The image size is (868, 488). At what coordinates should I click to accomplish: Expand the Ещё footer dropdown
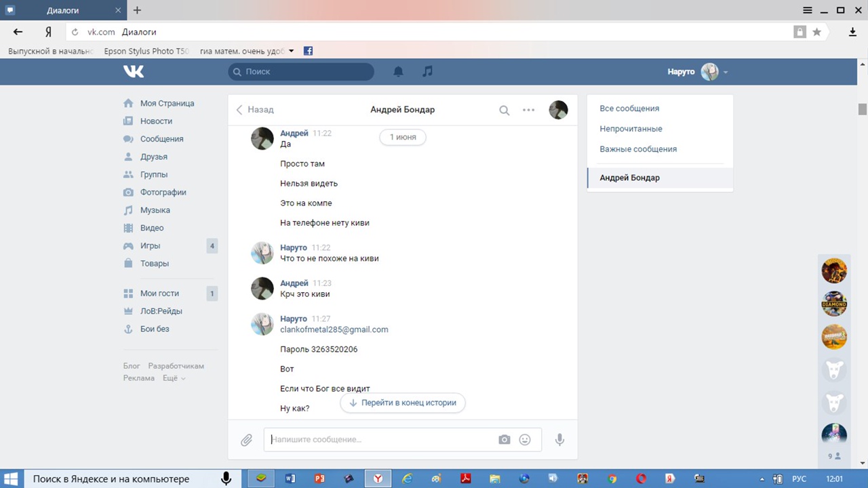point(174,378)
